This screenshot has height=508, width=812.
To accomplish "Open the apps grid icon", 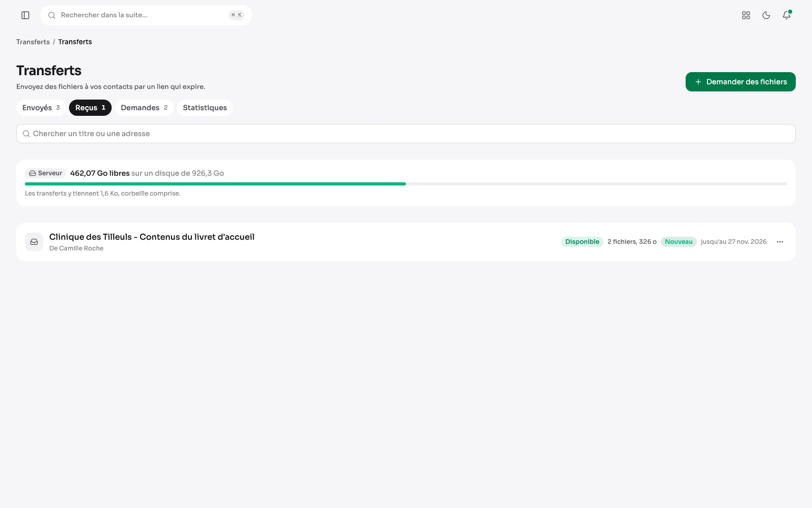I will 746,15.
